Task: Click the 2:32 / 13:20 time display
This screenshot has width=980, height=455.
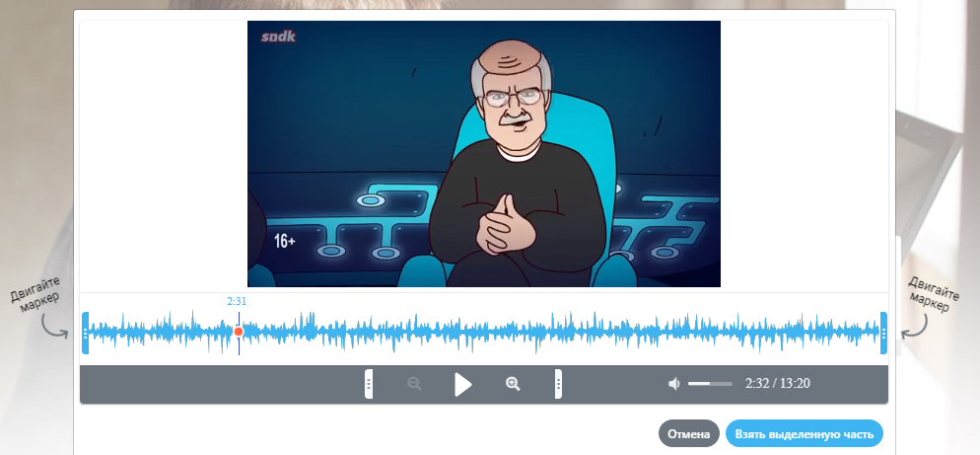Action: point(778,384)
